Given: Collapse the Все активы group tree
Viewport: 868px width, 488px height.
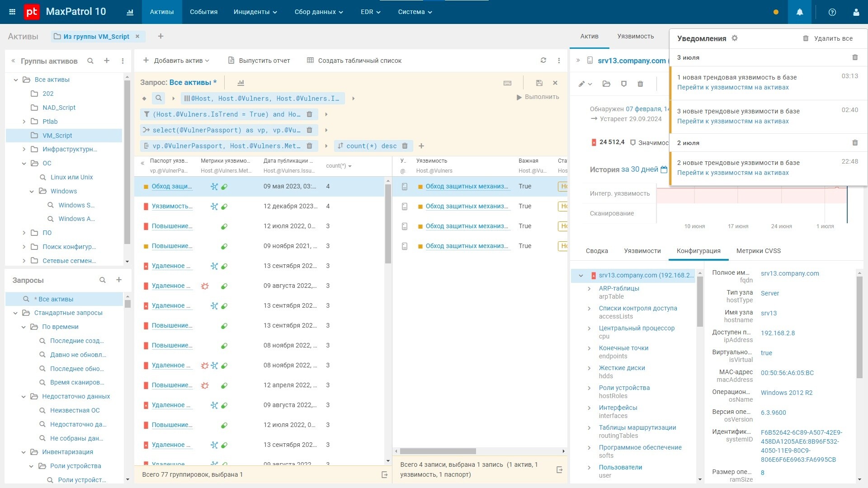Looking at the screenshot, I should click(x=16, y=80).
